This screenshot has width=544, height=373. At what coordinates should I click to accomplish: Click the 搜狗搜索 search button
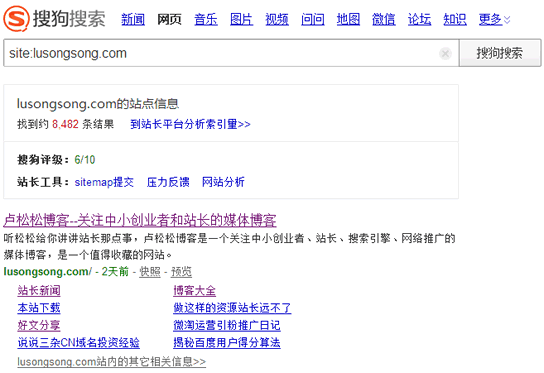[x=500, y=53]
